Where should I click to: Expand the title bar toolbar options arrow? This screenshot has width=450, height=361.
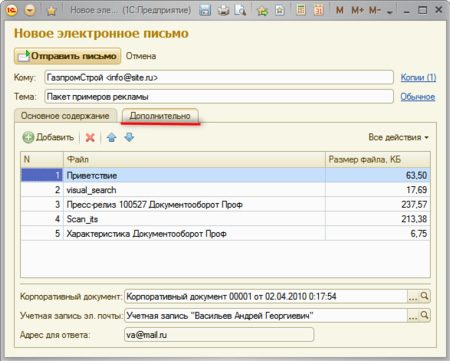point(389,12)
